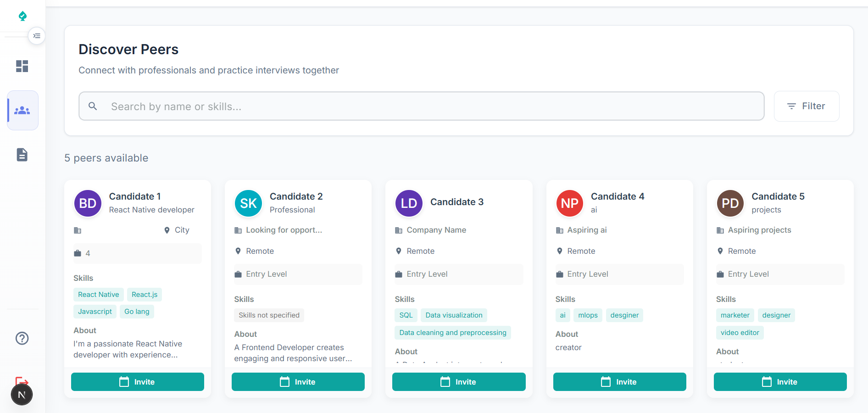Open the Filter options

pos(806,106)
